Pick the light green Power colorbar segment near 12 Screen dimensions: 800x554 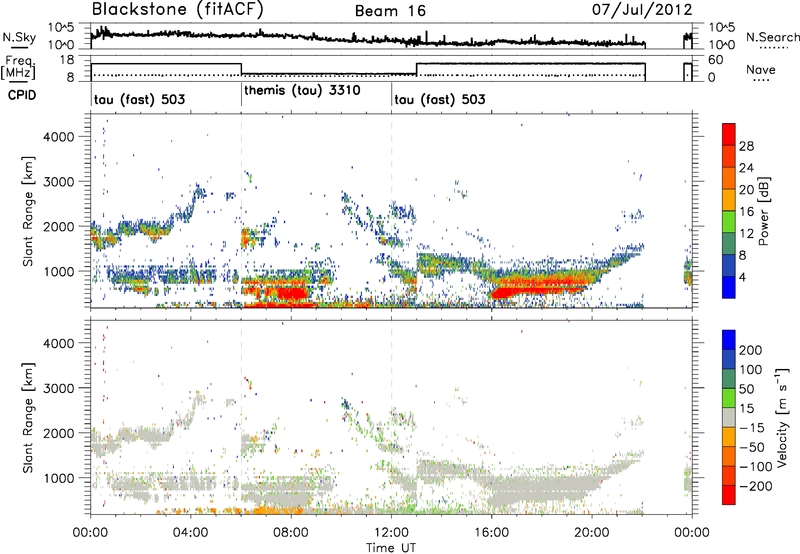[729, 221]
